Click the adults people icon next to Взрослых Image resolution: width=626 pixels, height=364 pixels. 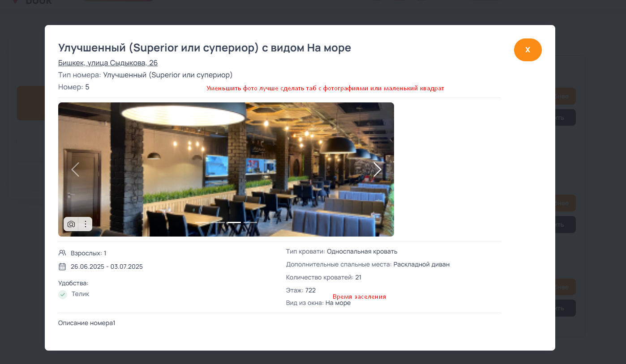[62, 253]
